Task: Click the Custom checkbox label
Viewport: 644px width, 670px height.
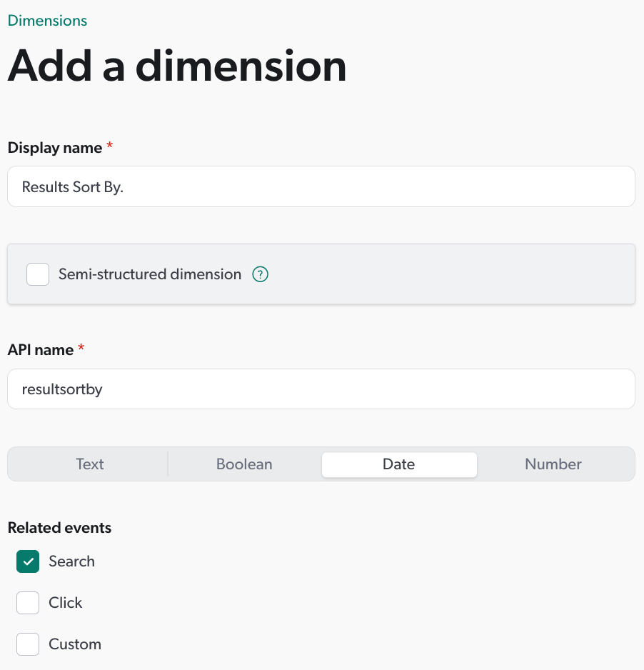Action: pyautogui.click(x=74, y=644)
